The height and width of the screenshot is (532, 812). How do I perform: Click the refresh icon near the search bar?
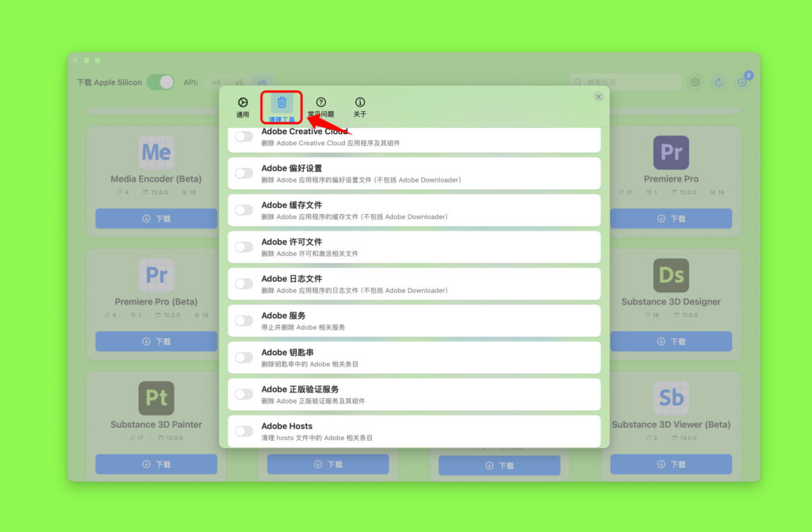click(720, 82)
